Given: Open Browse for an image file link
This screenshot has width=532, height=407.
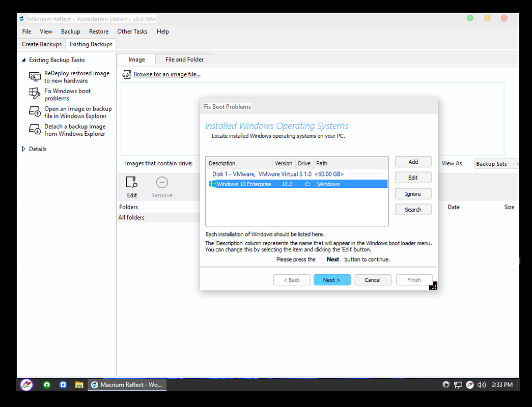Looking at the screenshot, I should point(167,74).
